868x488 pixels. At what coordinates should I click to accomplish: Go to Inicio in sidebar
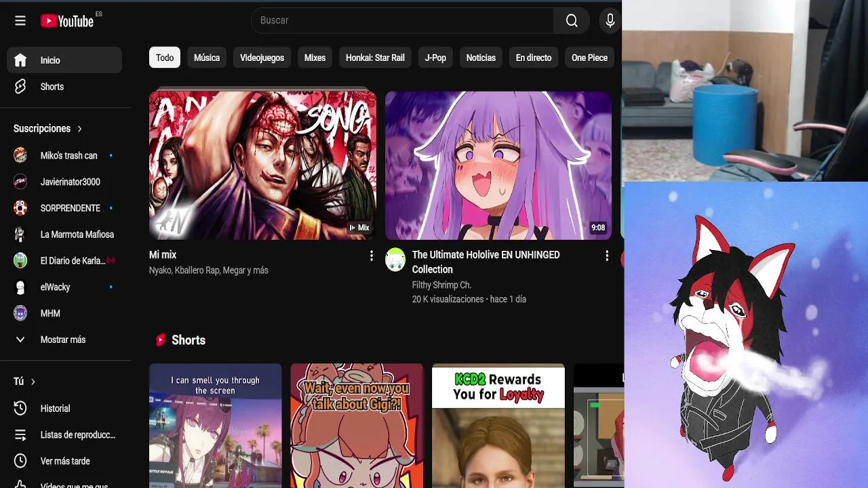[64, 60]
